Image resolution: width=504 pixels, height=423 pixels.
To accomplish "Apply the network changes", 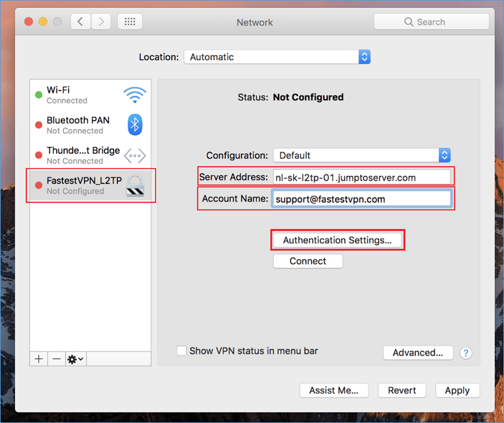I will click(458, 390).
